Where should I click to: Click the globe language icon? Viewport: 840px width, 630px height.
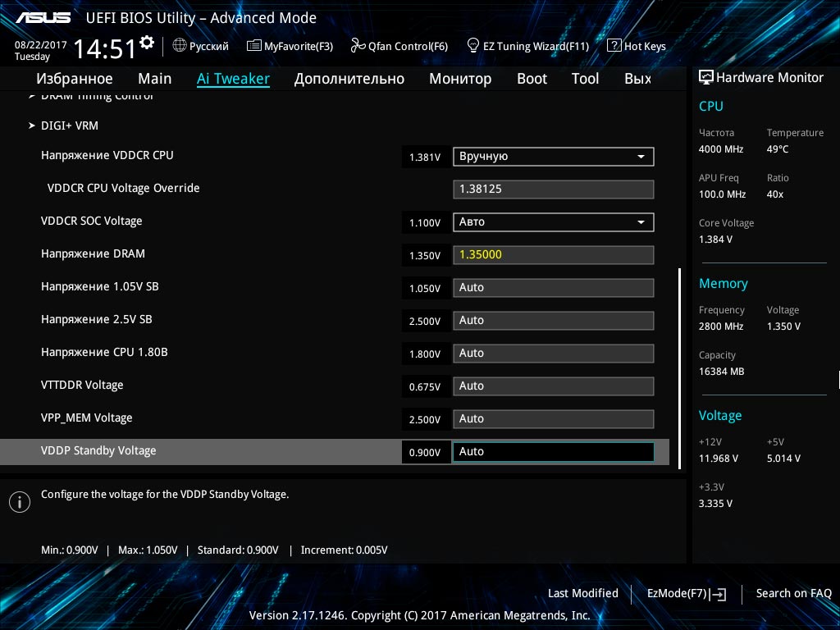tap(180, 46)
